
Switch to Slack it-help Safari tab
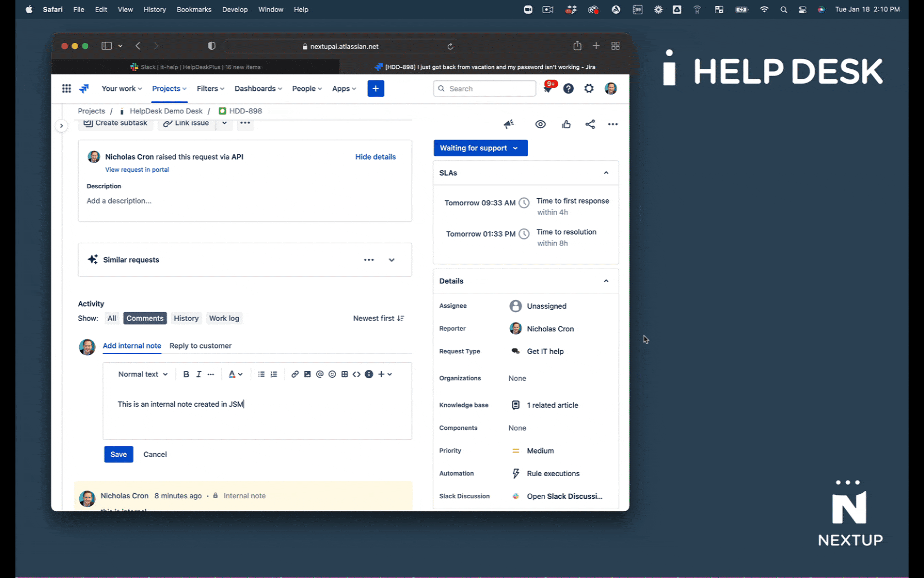[196, 67]
